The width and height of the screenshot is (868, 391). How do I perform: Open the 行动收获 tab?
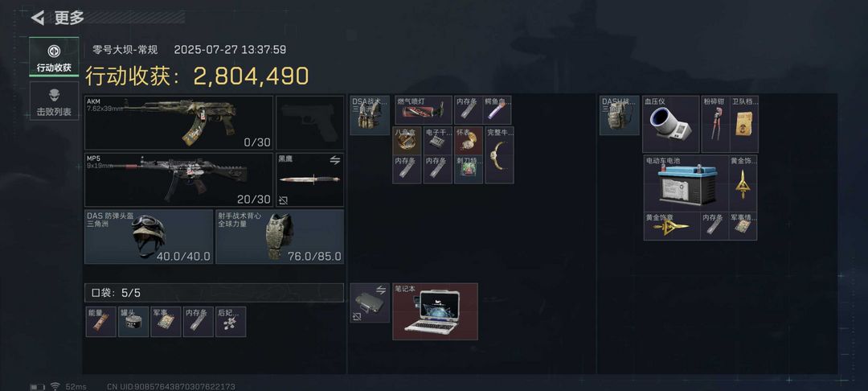point(54,57)
